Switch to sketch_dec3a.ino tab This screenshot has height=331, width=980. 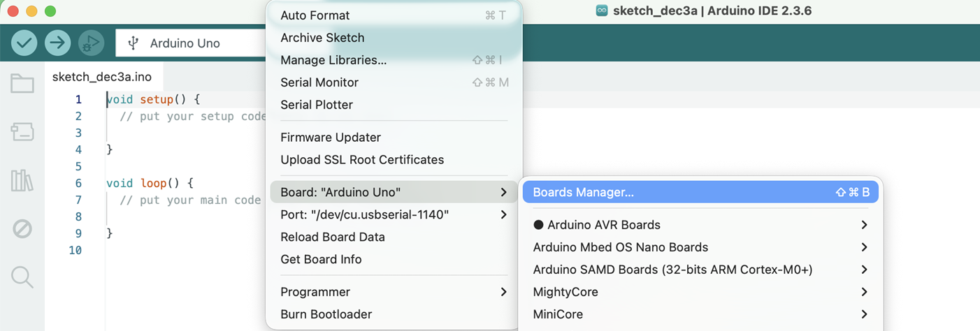[102, 77]
